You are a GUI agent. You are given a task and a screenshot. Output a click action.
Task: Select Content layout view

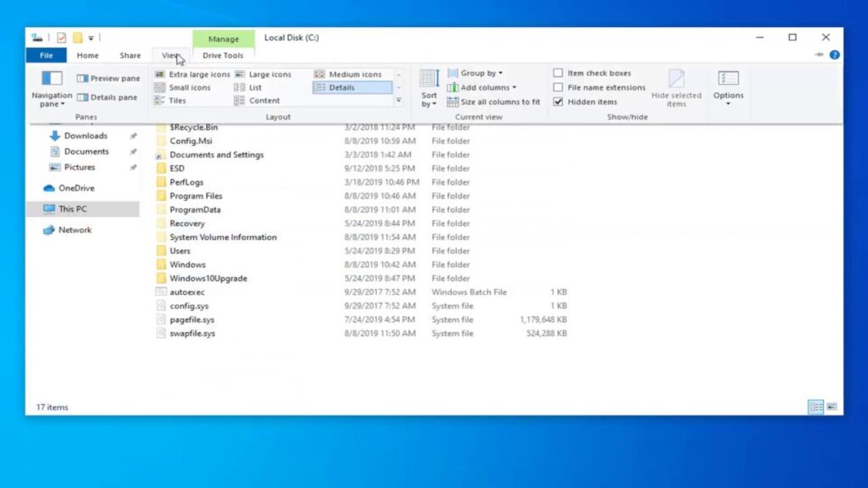pos(264,100)
